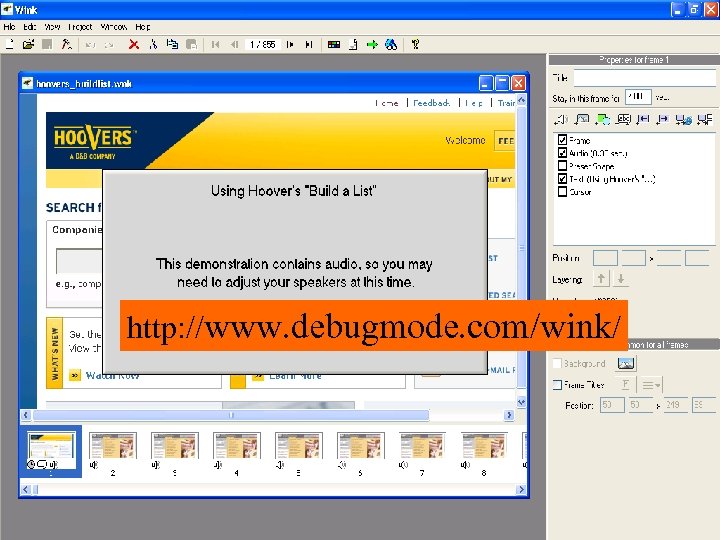The height and width of the screenshot is (540, 720).
Task: Enable the Background checkbox
Action: pyautogui.click(x=557, y=363)
